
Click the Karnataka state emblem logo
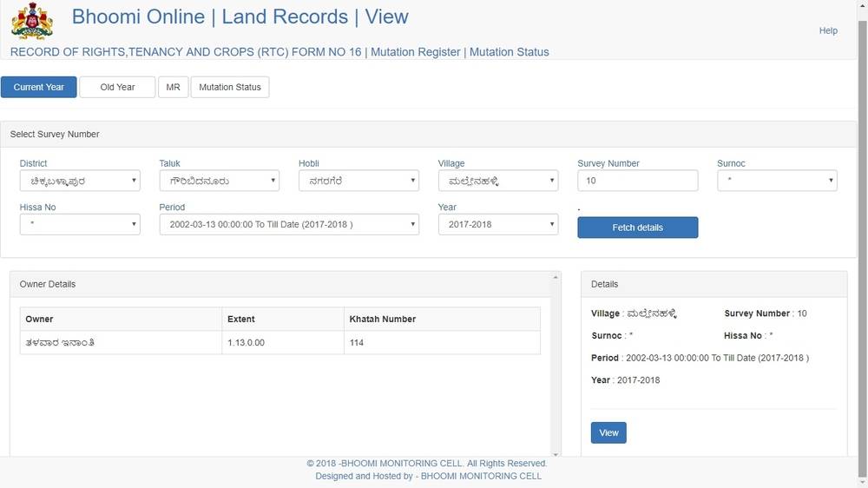(x=32, y=21)
